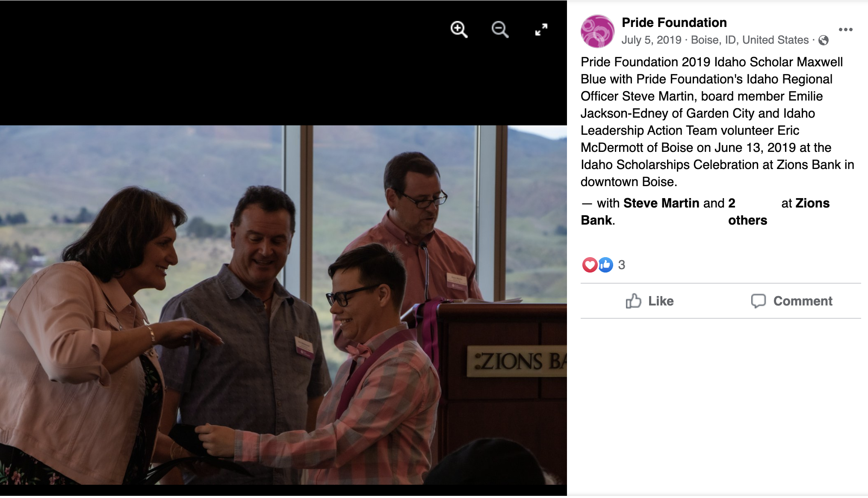Image resolution: width=868 pixels, height=498 pixels.
Task: Zoom in on the photo
Action: coord(459,30)
